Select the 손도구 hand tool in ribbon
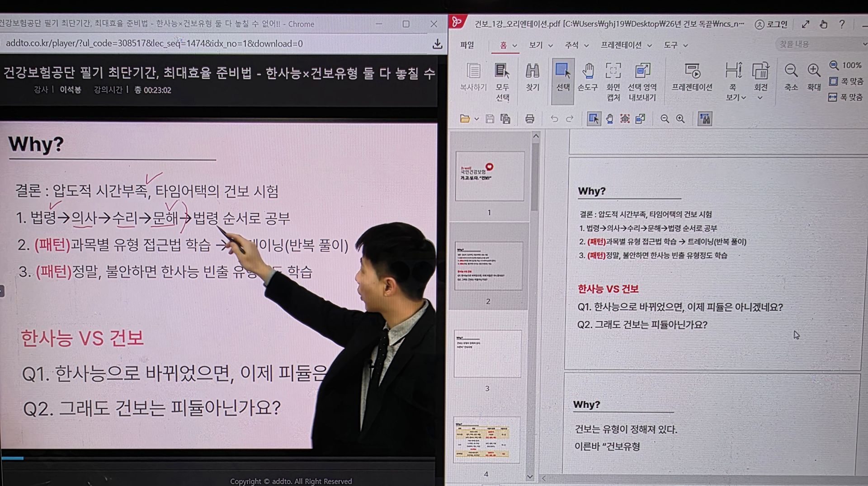The image size is (868, 486). [588, 77]
